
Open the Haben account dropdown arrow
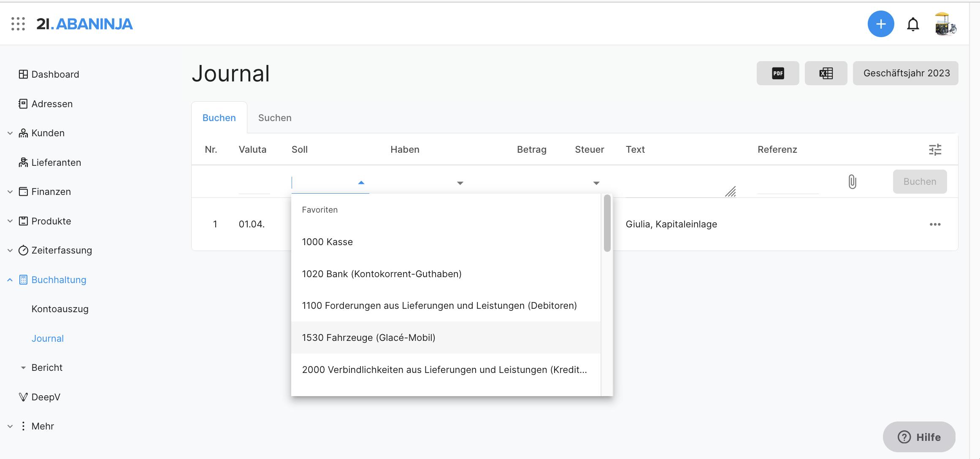(x=460, y=183)
